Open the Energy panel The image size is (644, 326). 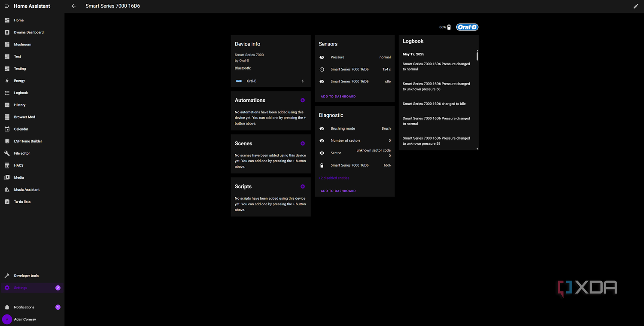point(32,81)
